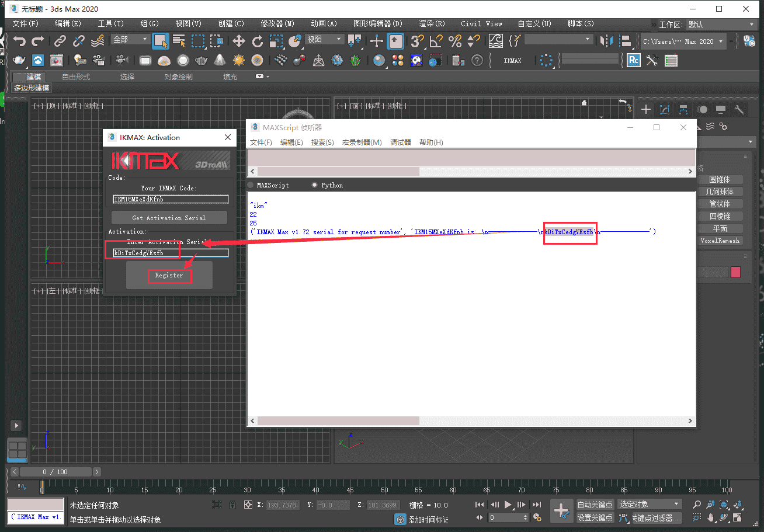Viewport: 764px width, 532px height.
Task: Activate the Select and Scale tool
Action: (276, 41)
